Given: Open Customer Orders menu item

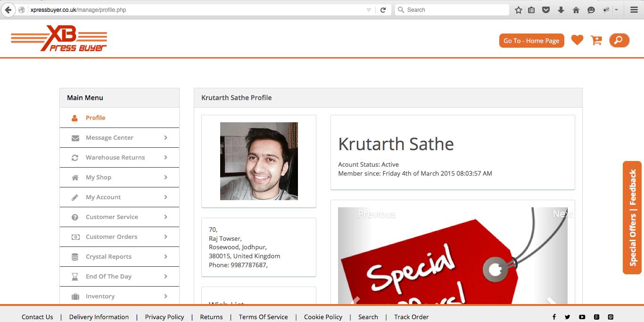Looking at the screenshot, I should (111, 237).
